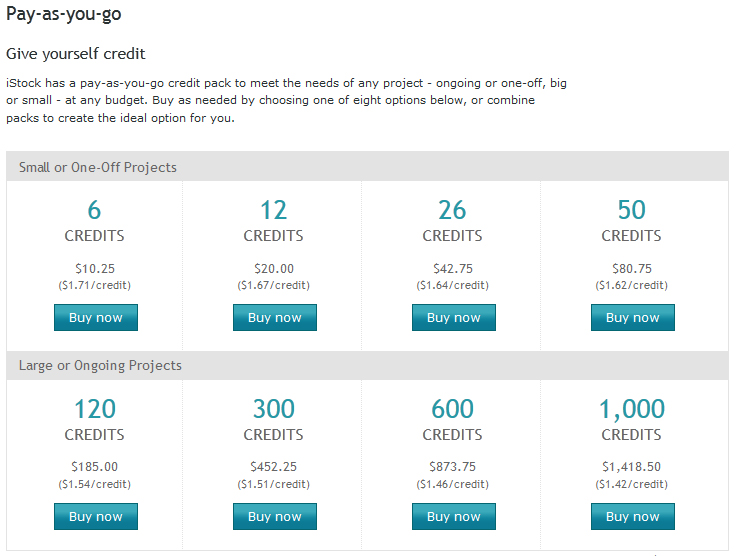Viewport: 737px width, 556px height.
Task: Click the $1,418.50 price label
Action: point(632,467)
